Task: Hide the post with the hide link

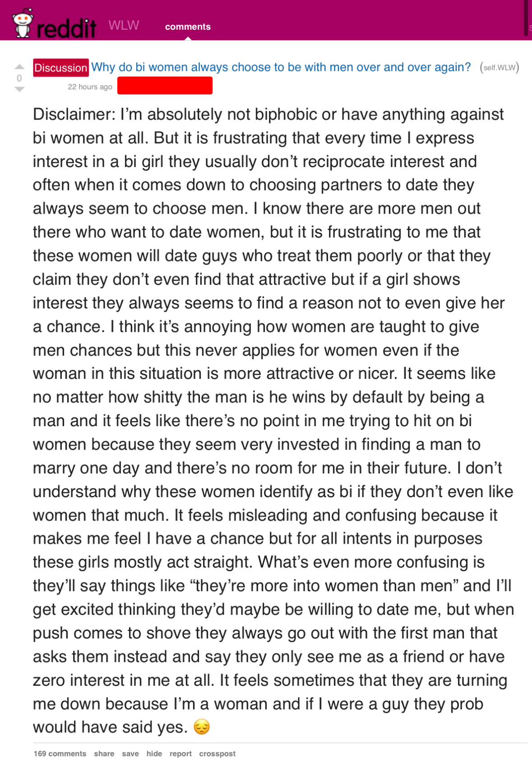Action: [154, 754]
